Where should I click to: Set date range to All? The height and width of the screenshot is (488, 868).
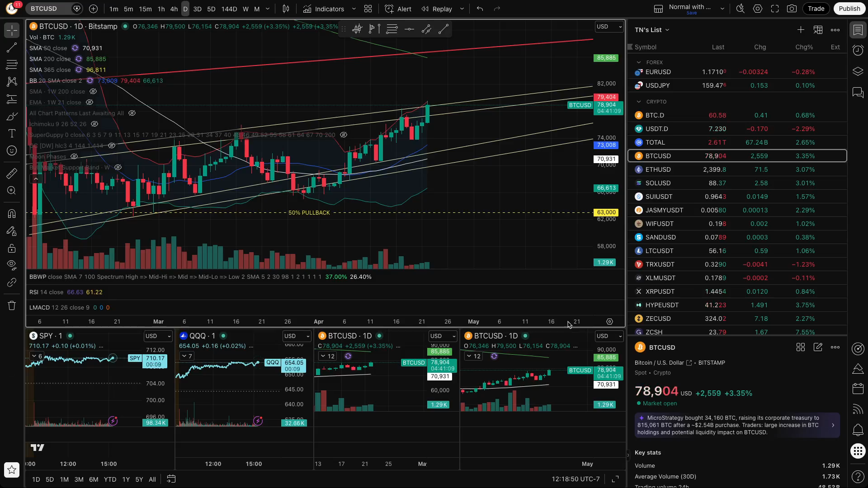(x=152, y=479)
